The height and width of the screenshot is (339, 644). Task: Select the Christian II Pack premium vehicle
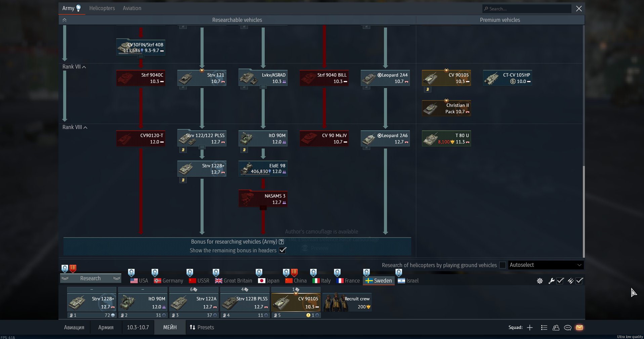(446, 108)
